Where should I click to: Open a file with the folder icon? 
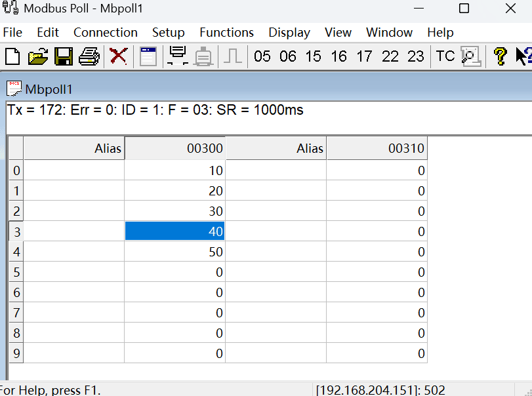pyautogui.click(x=38, y=56)
